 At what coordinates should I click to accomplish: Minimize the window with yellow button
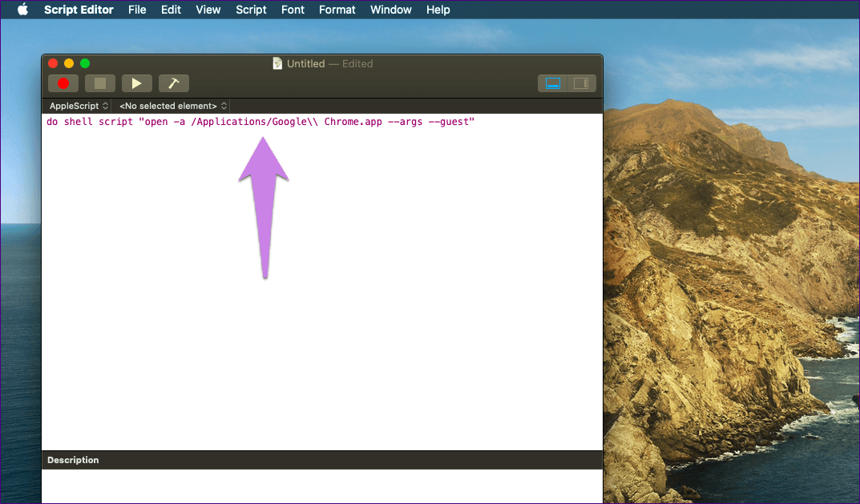69,63
